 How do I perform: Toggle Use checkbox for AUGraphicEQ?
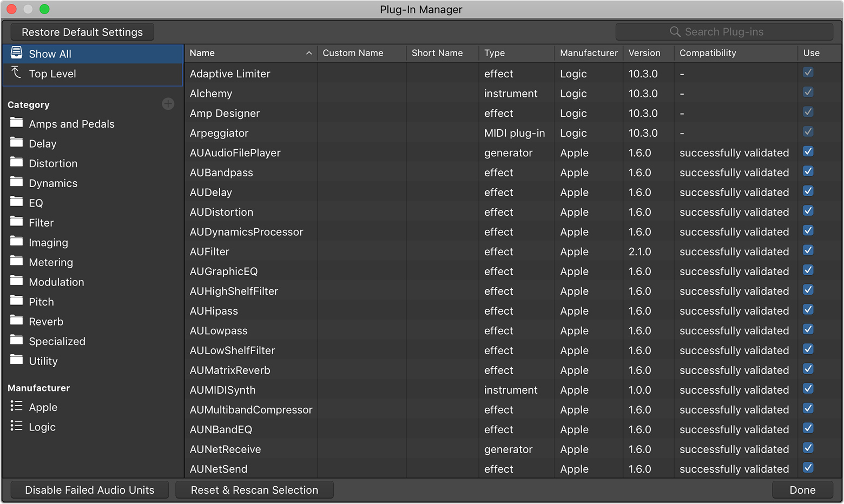coord(808,270)
